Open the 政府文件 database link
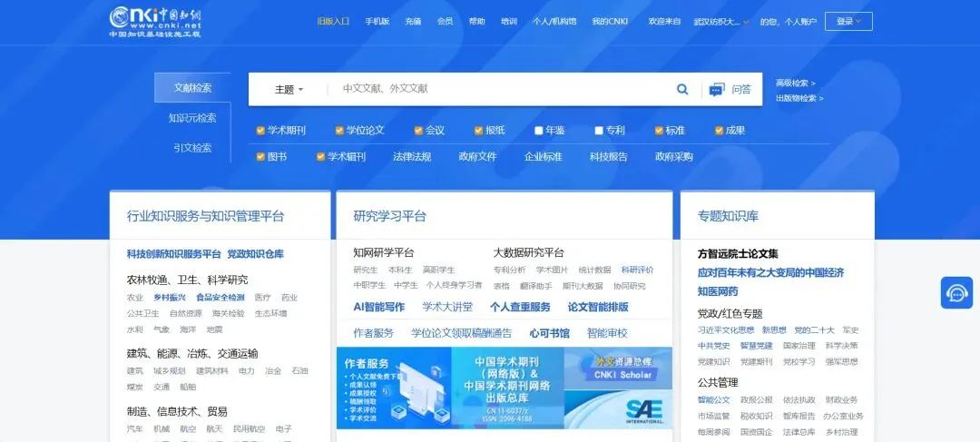 coord(477,157)
